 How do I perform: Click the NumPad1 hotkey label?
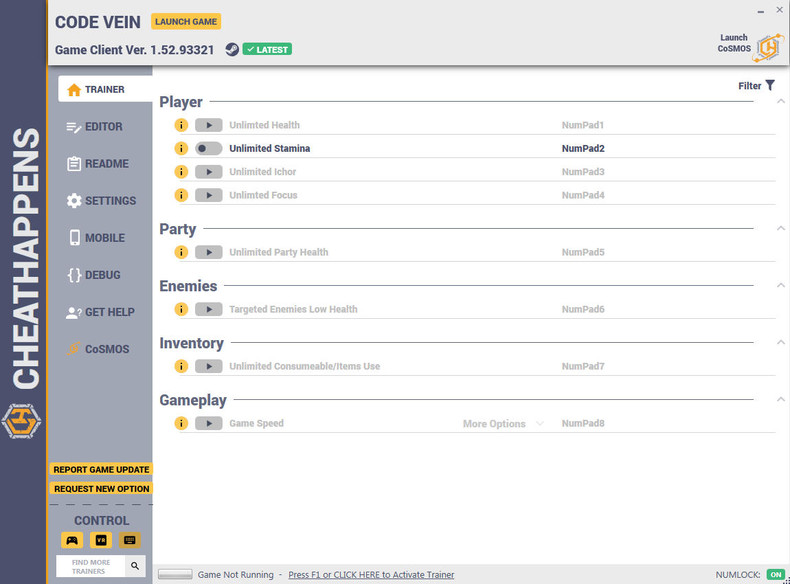[x=582, y=125]
